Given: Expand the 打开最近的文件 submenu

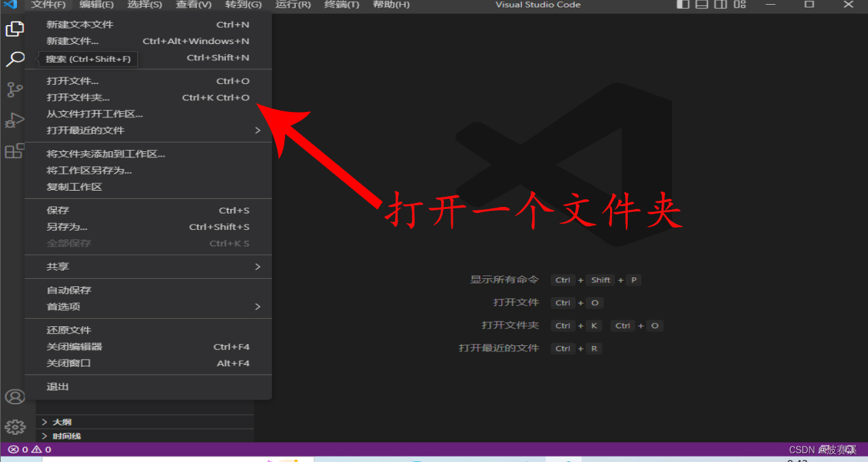Looking at the screenshot, I should [x=148, y=130].
